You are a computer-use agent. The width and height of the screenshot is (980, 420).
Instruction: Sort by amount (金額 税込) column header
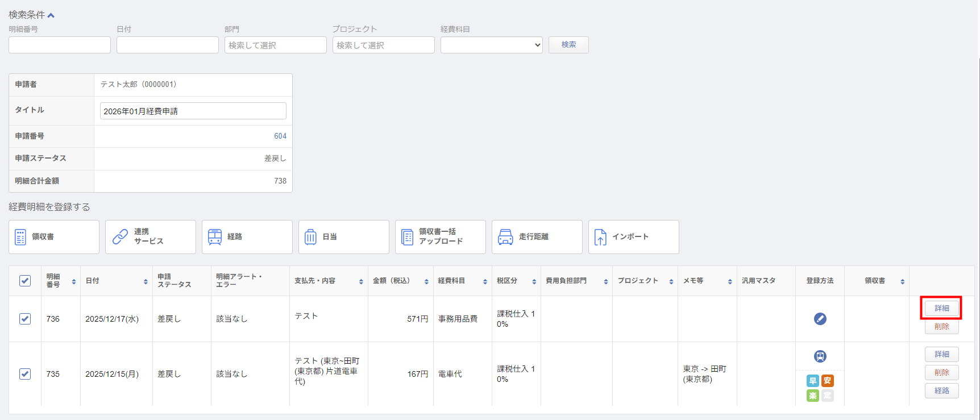pos(426,281)
